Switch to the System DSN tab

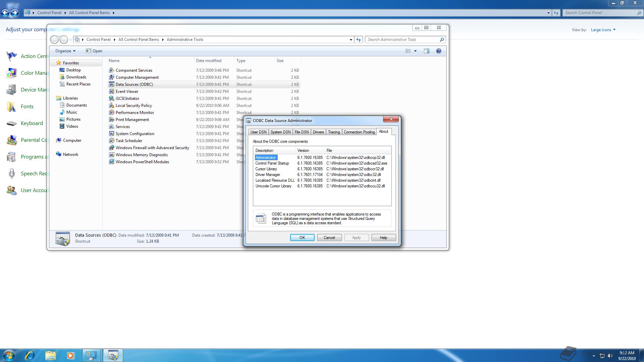[280, 132]
